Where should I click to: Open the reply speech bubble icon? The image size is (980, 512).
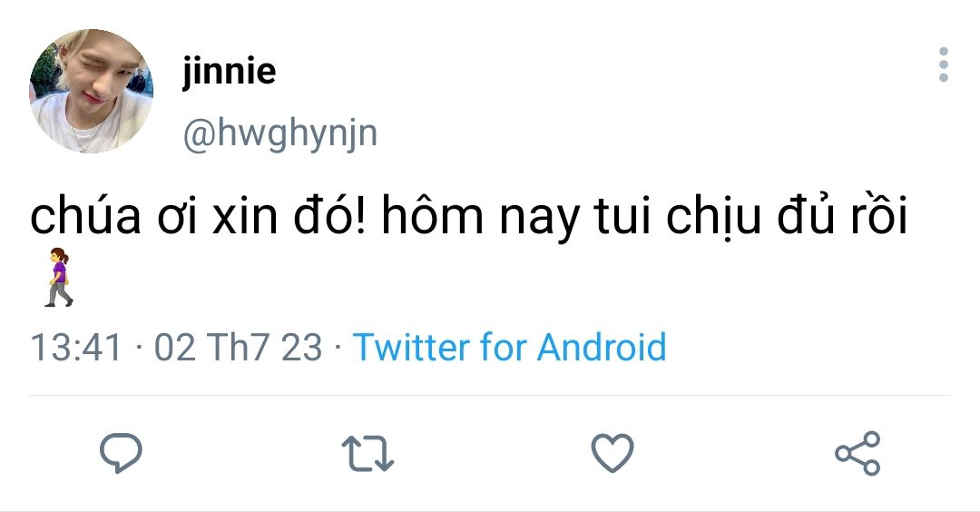pyautogui.click(x=122, y=452)
